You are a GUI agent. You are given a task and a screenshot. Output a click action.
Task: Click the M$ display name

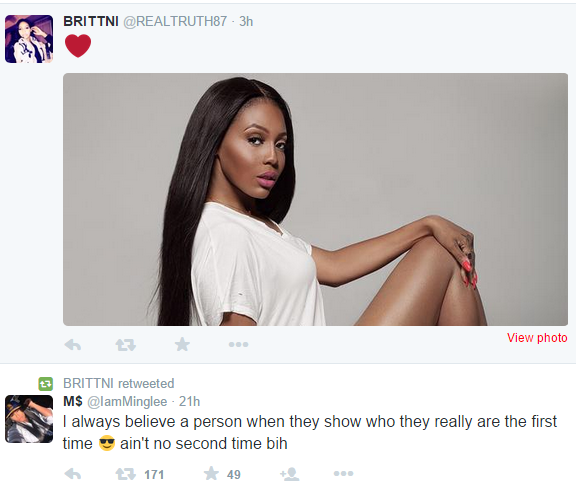click(x=73, y=401)
